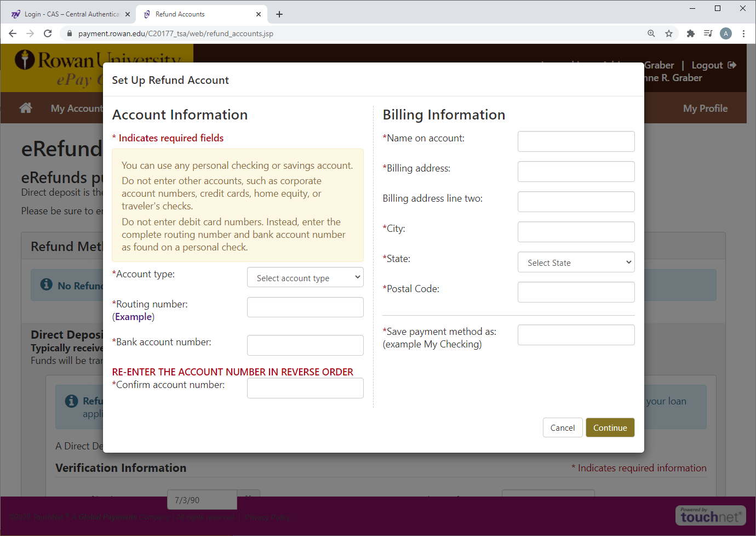Click the Routing number input field
Image resolution: width=756 pixels, height=536 pixels.
pos(305,307)
